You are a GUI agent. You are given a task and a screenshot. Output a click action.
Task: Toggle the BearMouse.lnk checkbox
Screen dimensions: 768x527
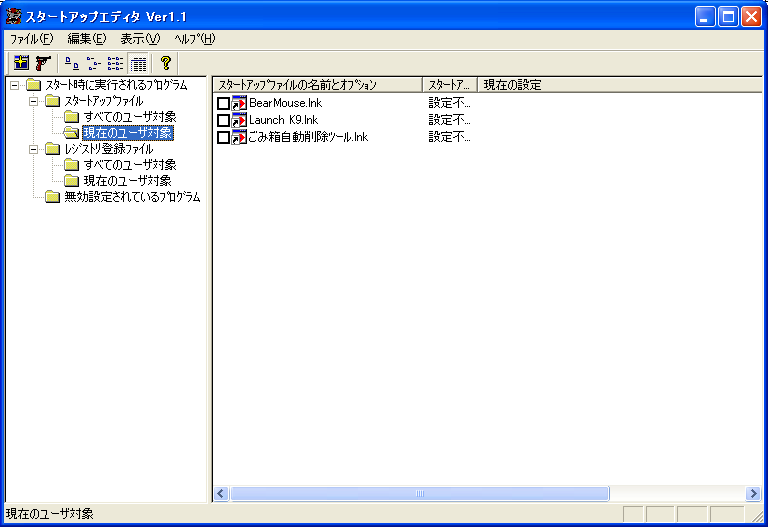tap(223, 104)
